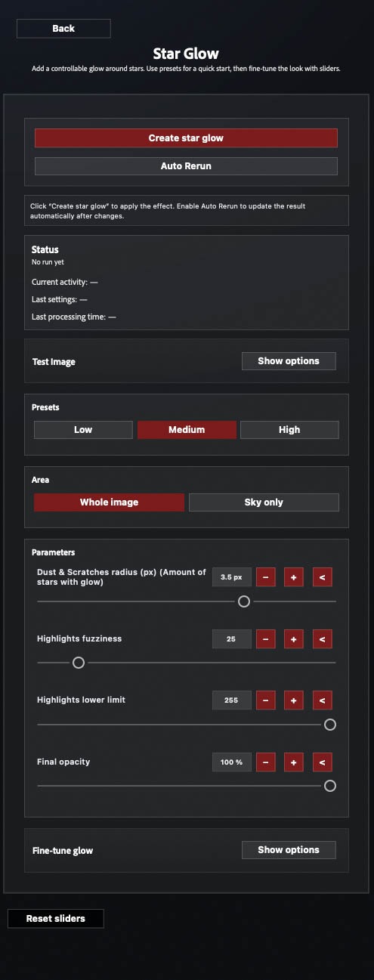The width and height of the screenshot is (374, 980).
Task: Increase Final opacity with plus button
Action: [x=294, y=762]
